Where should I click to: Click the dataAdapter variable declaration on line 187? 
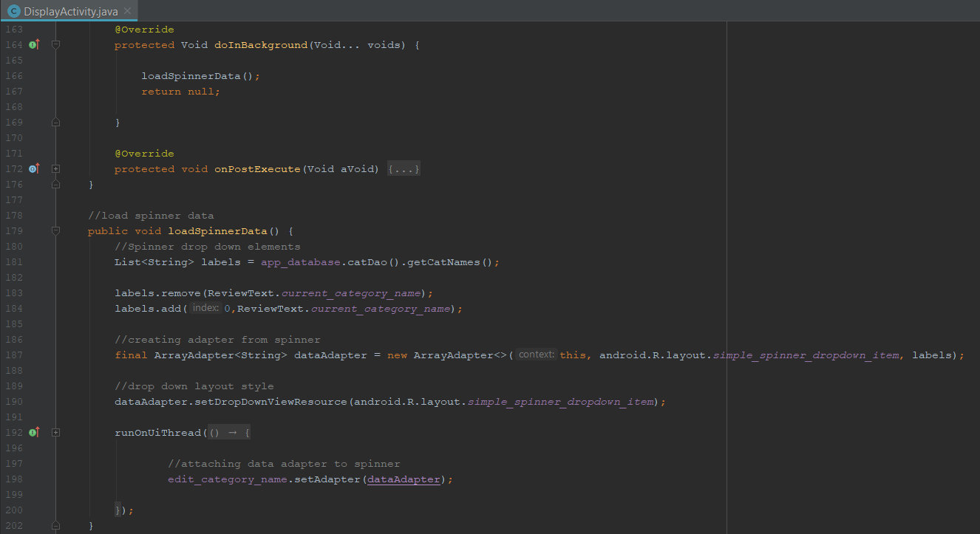pos(330,355)
